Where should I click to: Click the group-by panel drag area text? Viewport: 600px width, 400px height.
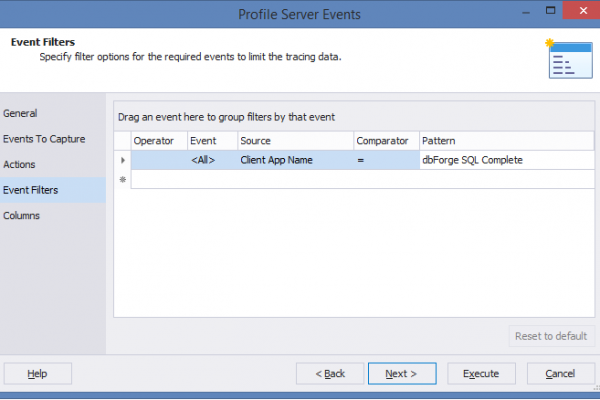point(226,117)
